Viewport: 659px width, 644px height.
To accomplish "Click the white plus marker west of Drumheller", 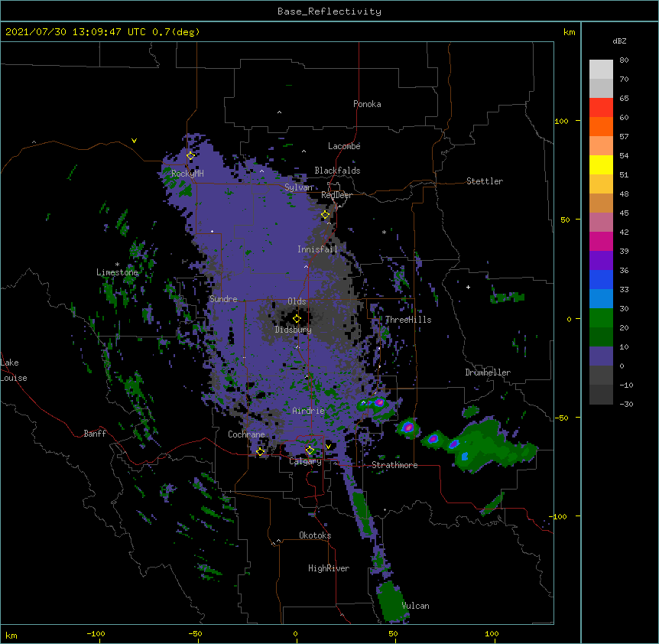I will tap(468, 287).
